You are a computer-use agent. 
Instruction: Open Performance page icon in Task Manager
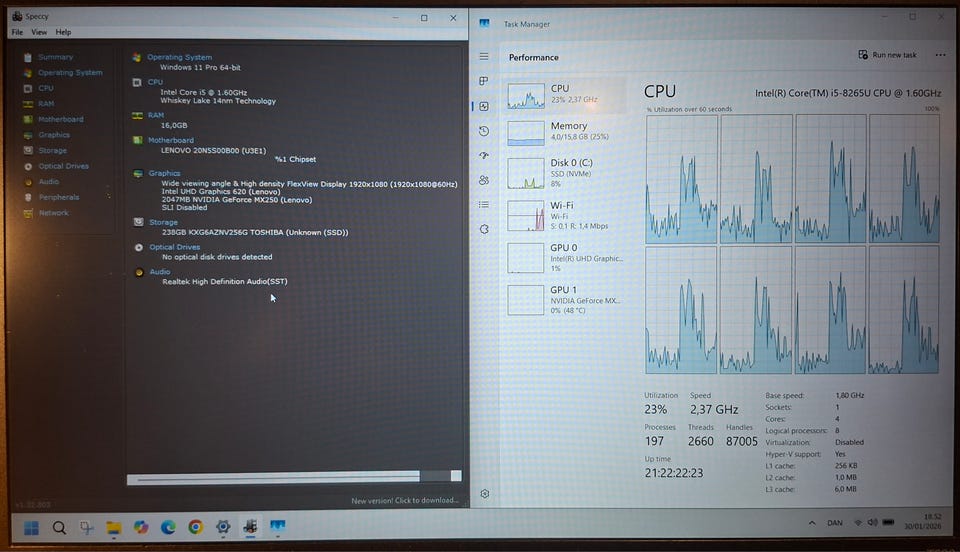coord(484,106)
